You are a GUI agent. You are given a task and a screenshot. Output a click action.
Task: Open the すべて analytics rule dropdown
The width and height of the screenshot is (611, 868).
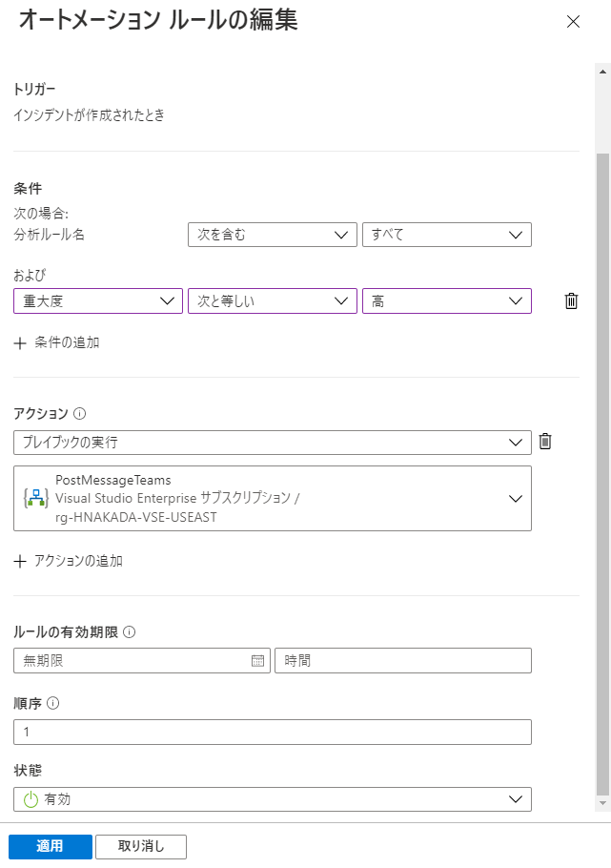pyautogui.click(x=447, y=235)
